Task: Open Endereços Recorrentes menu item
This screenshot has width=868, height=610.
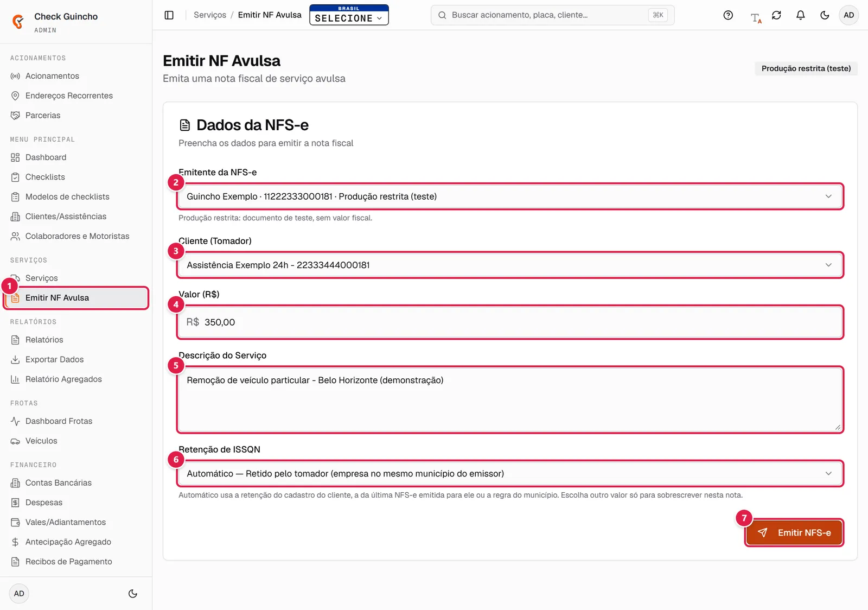Action: (x=76, y=96)
